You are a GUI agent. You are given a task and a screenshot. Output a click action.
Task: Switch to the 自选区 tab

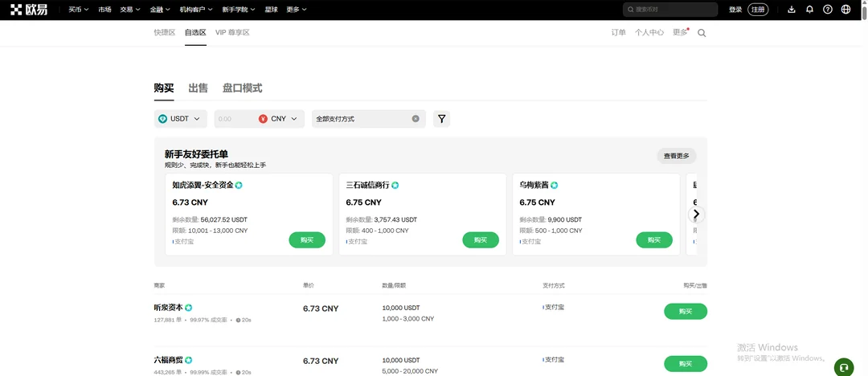click(x=195, y=33)
